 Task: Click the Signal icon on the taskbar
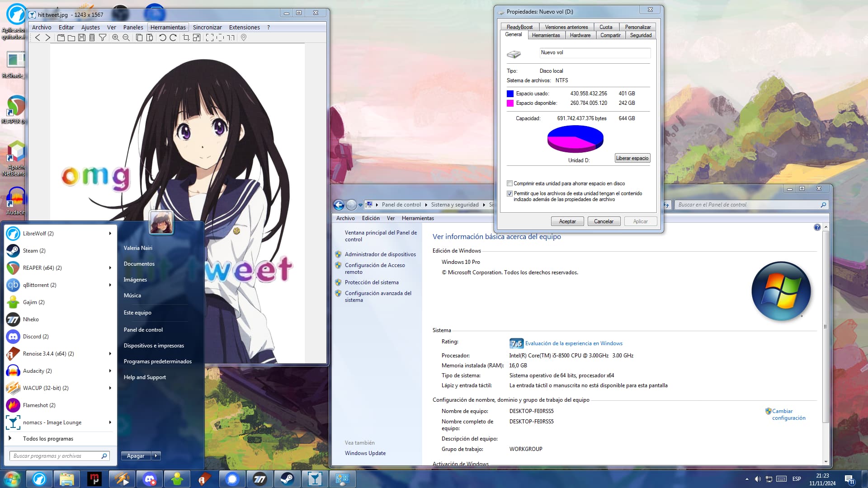[x=232, y=479]
